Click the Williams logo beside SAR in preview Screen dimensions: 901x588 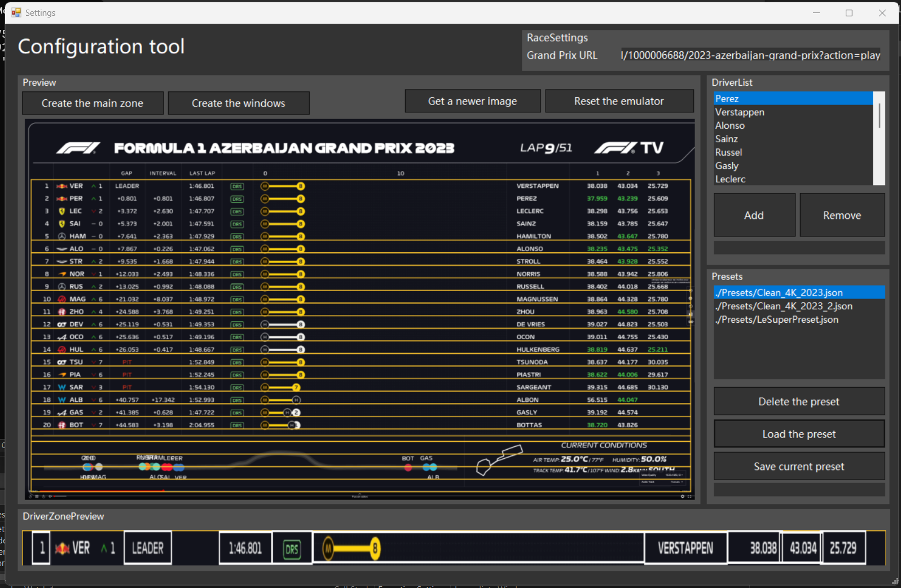[x=62, y=387]
